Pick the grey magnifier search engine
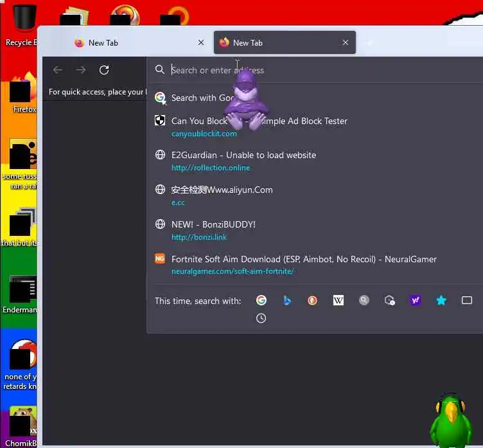The width and height of the screenshot is (483, 448). pyautogui.click(x=364, y=300)
